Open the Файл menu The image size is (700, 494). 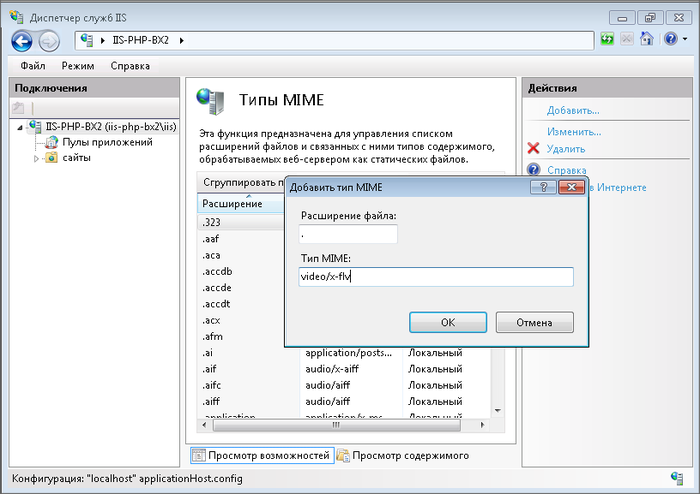pos(33,66)
